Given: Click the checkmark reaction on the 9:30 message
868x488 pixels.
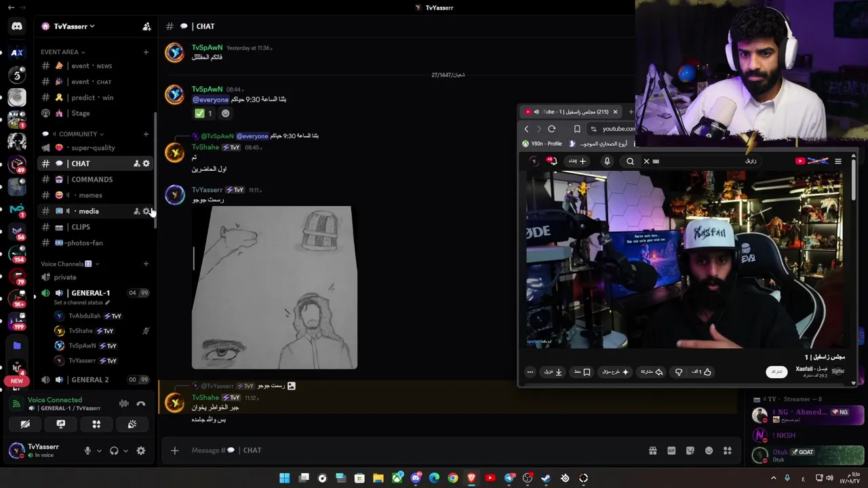Looking at the screenshot, I should (203, 113).
